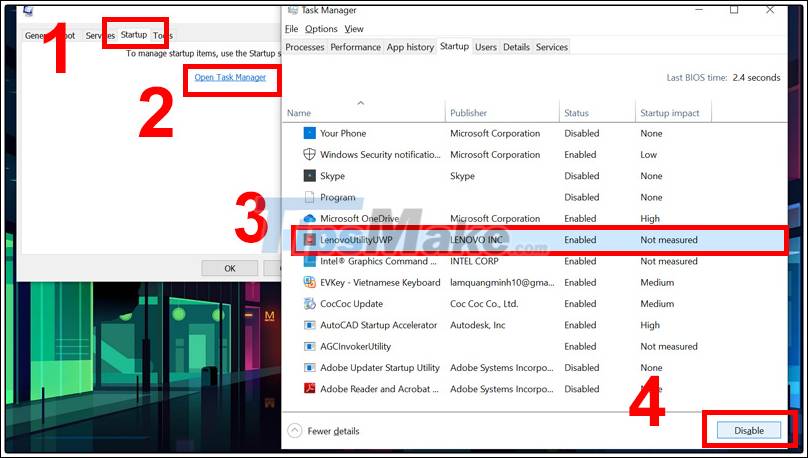Viewport: 808px width, 458px height.
Task: Select Startup tab in System Configuration window
Action: [x=134, y=35]
